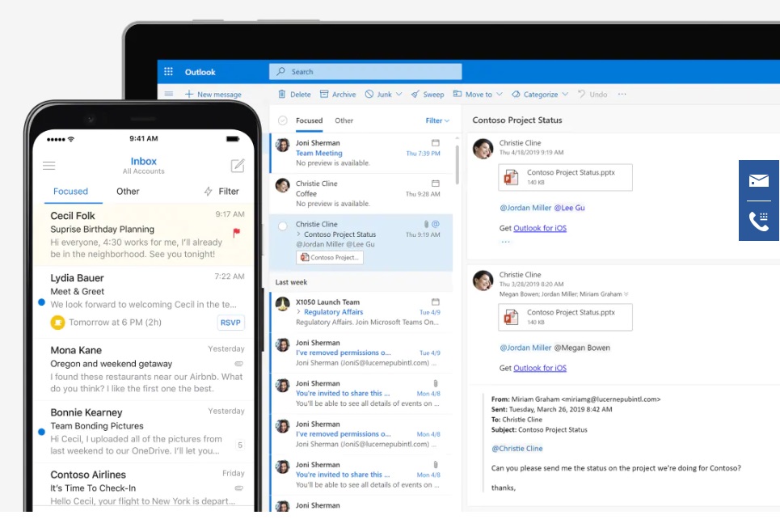Select the Focused tab on phone
This screenshot has height=532, width=780.
click(x=70, y=191)
